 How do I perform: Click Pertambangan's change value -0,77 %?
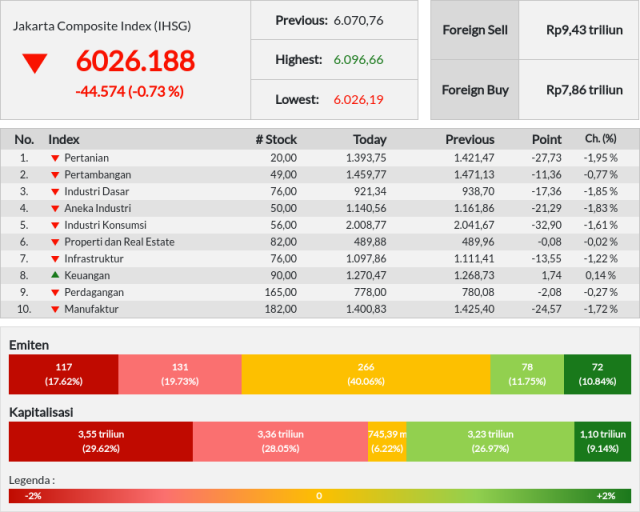pos(600,175)
